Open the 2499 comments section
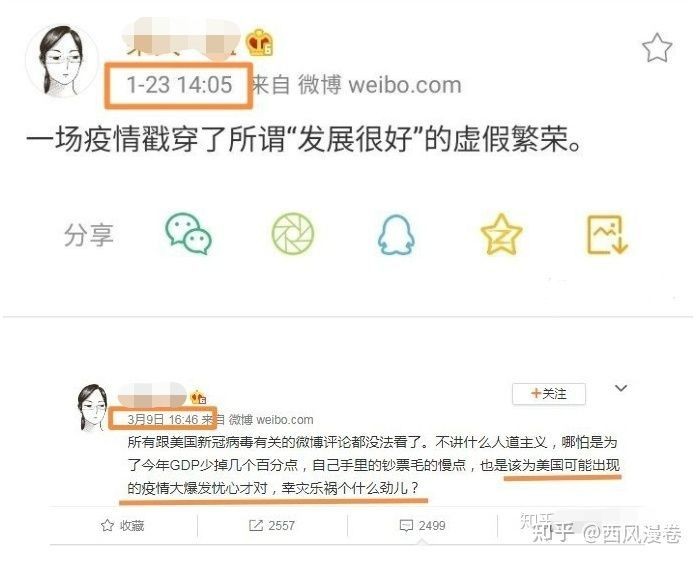The image size is (699, 562). click(x=422, y=526)
